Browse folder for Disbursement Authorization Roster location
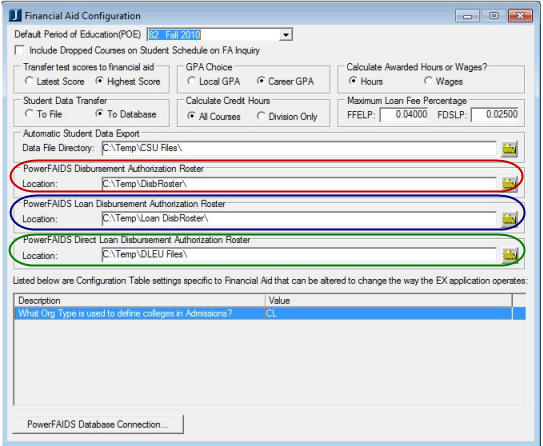The image size is (543, 446). tap(509, 184)
